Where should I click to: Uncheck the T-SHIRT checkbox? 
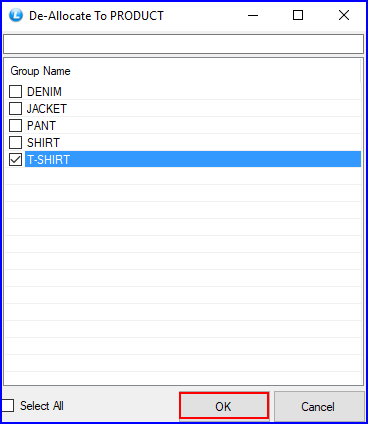click(15, 159)
